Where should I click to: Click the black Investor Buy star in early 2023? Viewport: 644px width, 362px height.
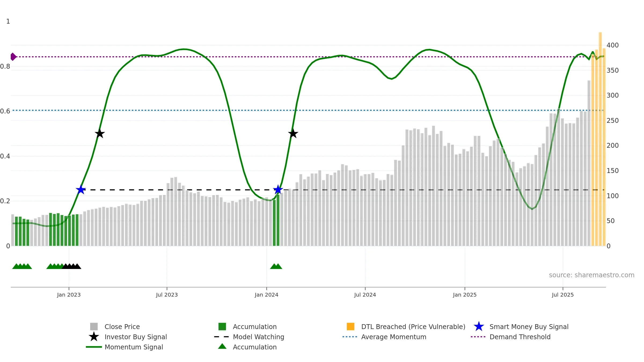100,133
